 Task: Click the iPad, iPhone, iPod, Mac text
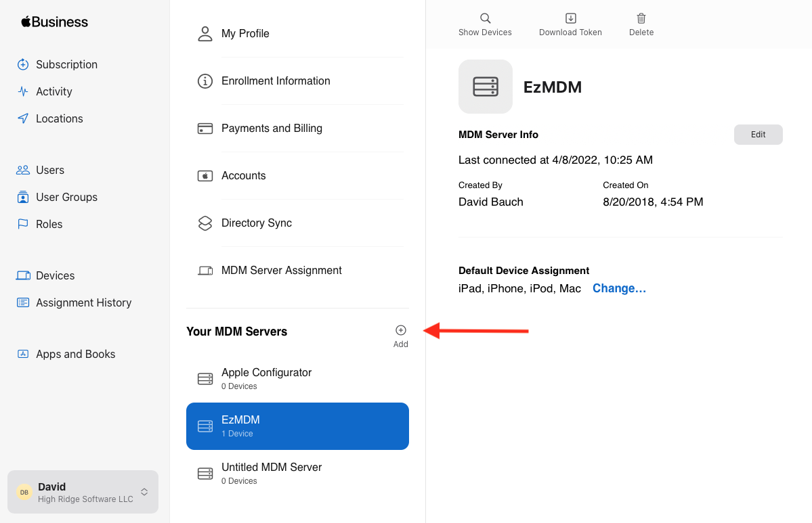click(519, 289)
